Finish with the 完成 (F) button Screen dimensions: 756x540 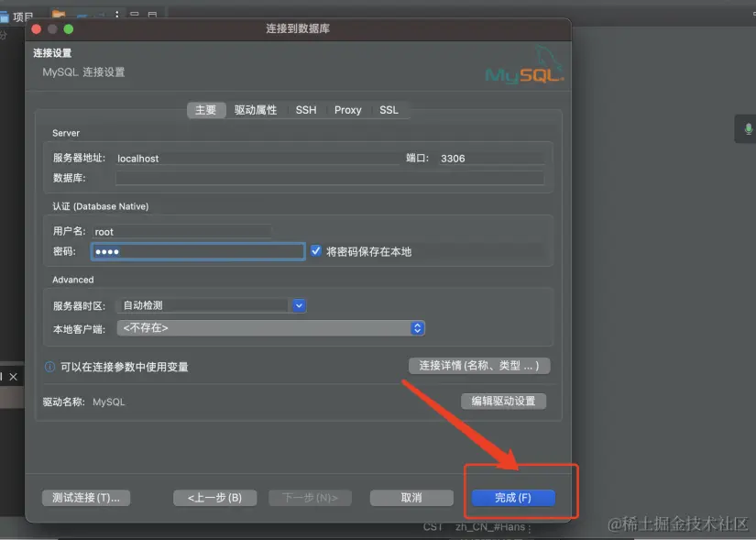(513, 498)
